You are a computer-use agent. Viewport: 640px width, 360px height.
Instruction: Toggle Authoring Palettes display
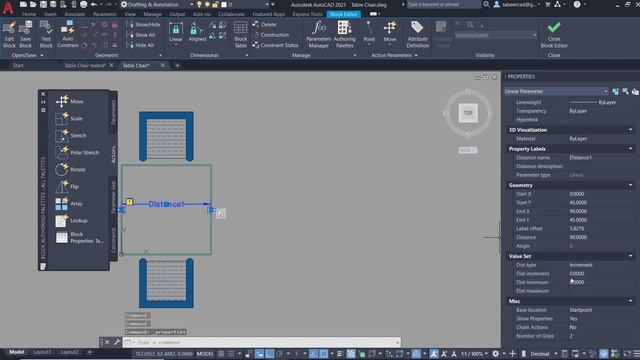344,35
